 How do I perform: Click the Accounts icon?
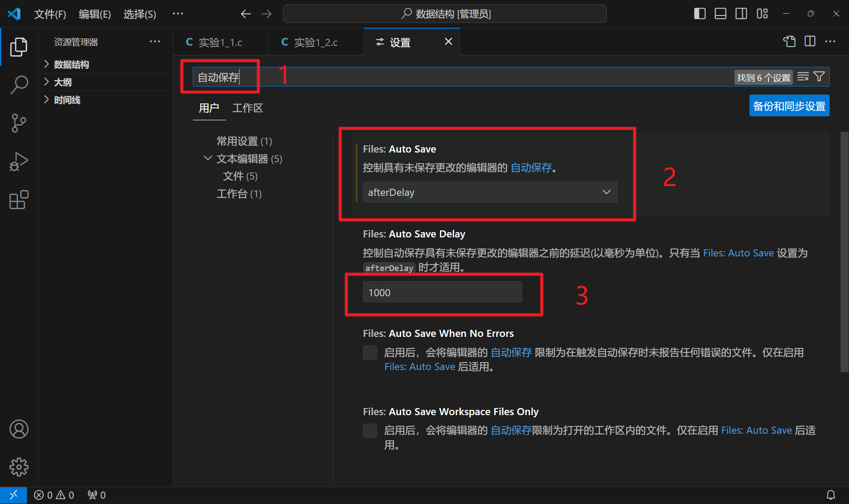19,429
